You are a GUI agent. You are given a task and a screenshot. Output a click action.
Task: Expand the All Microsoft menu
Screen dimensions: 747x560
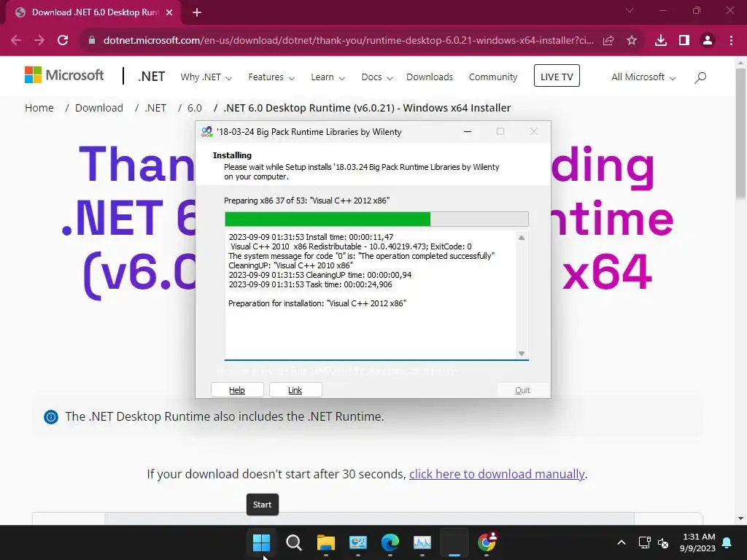coord(643,77)
